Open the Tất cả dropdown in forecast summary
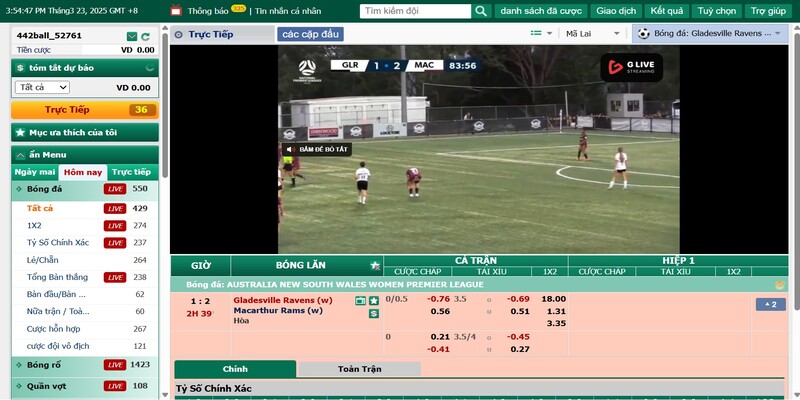The height and width of the screenshot is (400, 800). (x=42, y=87)
